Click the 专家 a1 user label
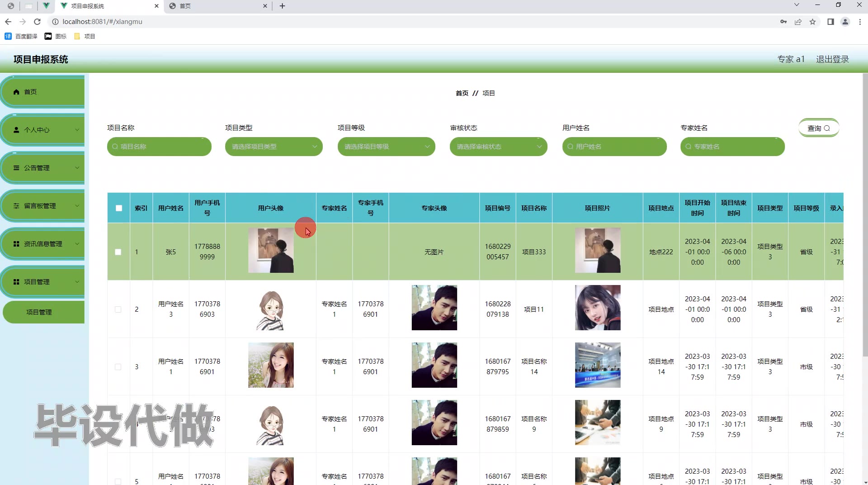Image resolution: width=868 pixels, height=485 pixels. click(x=791, y=59)
